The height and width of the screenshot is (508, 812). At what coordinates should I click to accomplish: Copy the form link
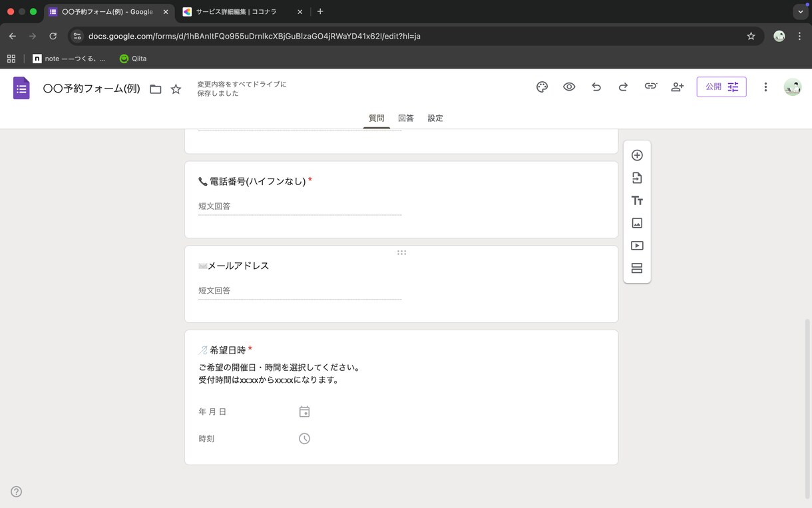650,87
